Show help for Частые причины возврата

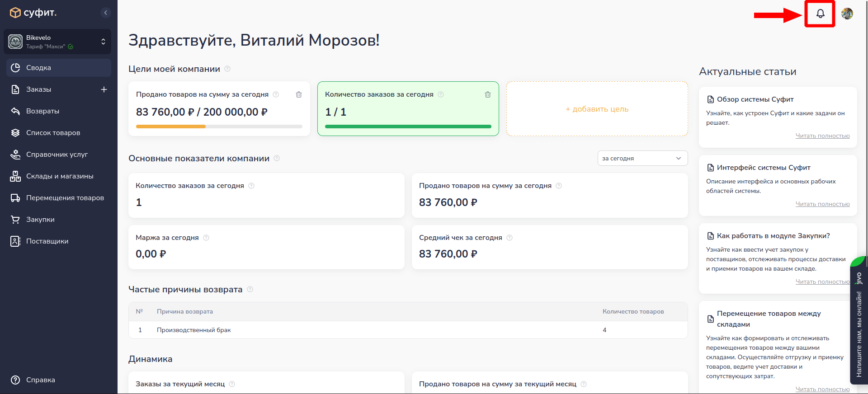tap(250, 289)
